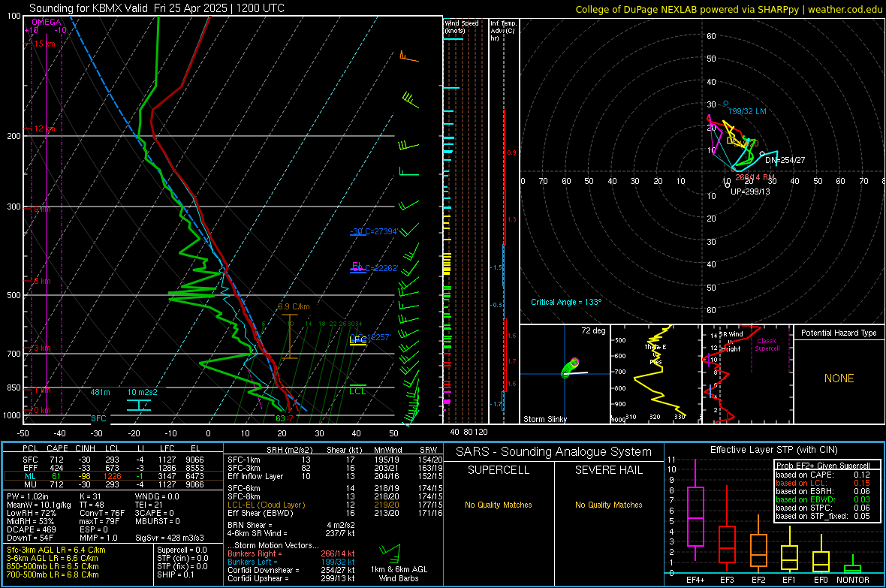Image resolution: width=886 pixels, height=588 pixels.
Task: Click the 'Supercell = 0.0' value
Action: [182, 550]
